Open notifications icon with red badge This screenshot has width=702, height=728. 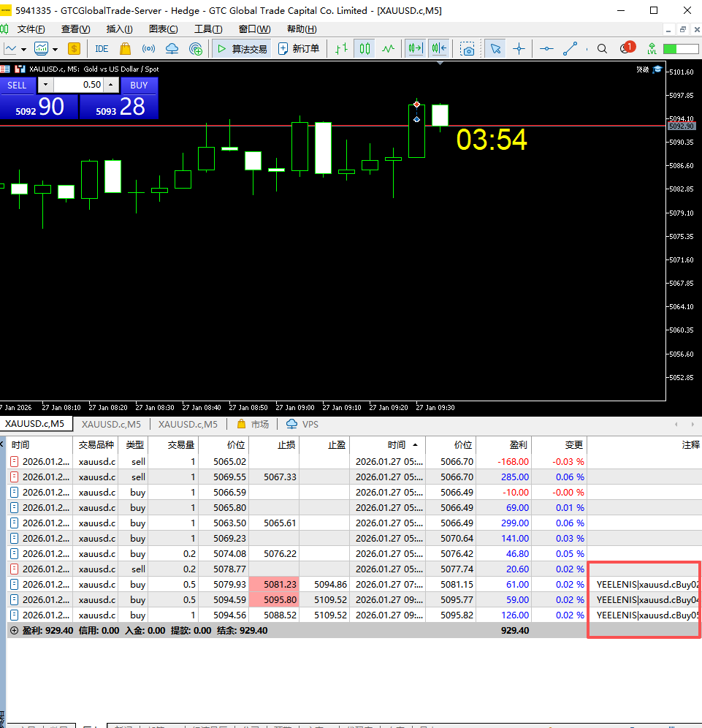click(x=627, y=48)
